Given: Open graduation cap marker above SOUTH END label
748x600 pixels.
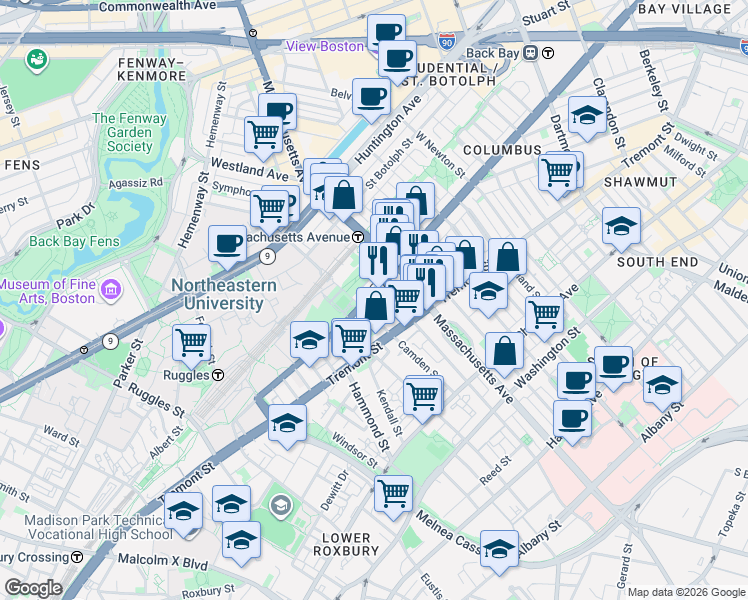Looking at the screenshot, I should [621, 228].
